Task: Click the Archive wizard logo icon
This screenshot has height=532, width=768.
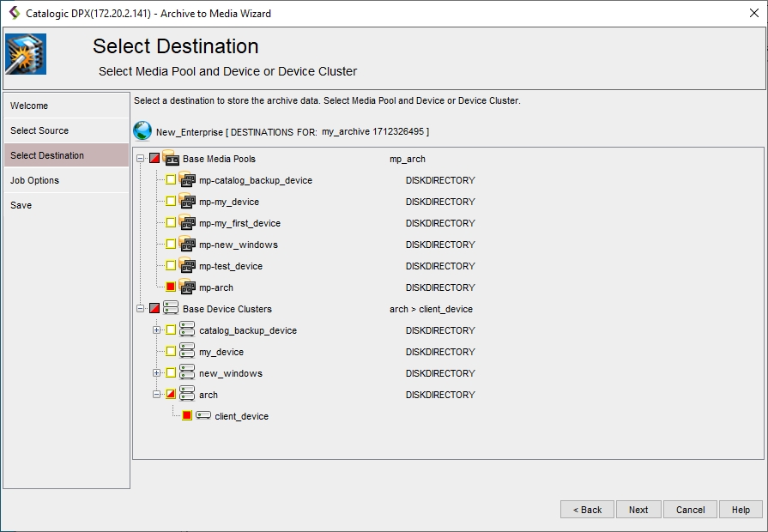Action: pos(26,55)
